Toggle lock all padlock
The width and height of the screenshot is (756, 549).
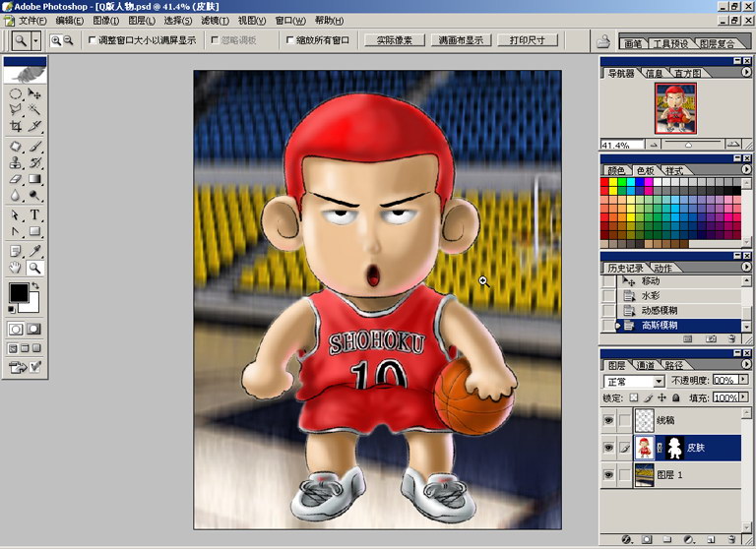(676, 397)
